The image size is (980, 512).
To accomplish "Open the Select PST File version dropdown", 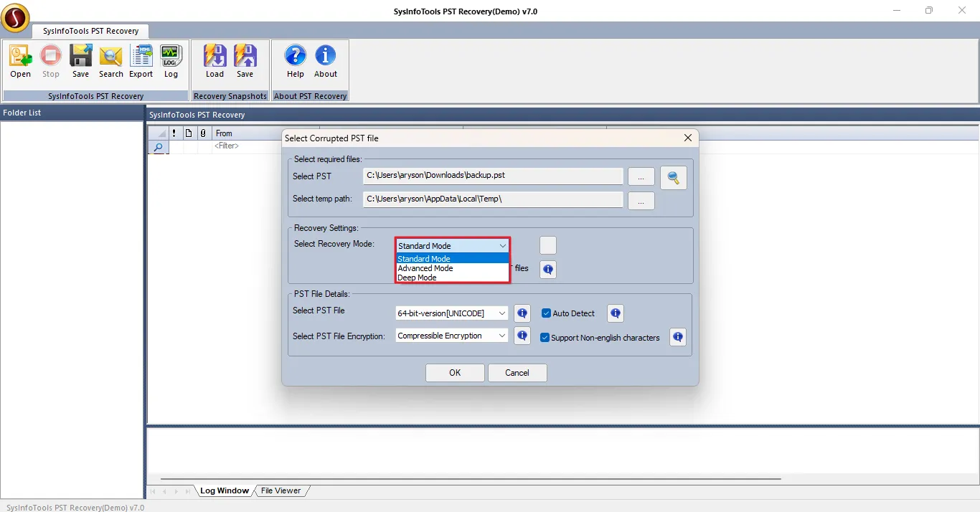I will [452, 313].
